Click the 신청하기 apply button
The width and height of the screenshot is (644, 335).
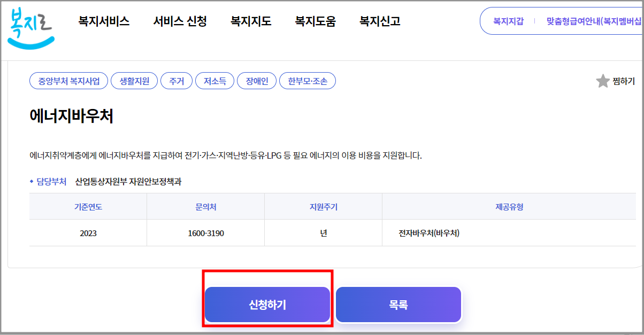[x=267, y=305]
